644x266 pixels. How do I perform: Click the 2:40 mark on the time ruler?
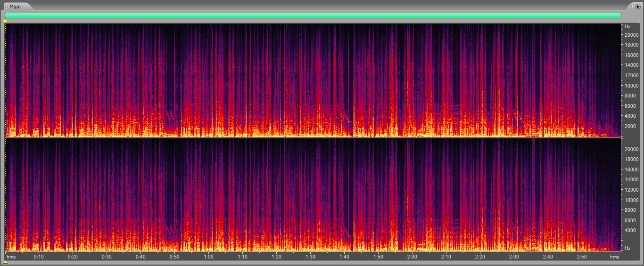tap(548, 257)
